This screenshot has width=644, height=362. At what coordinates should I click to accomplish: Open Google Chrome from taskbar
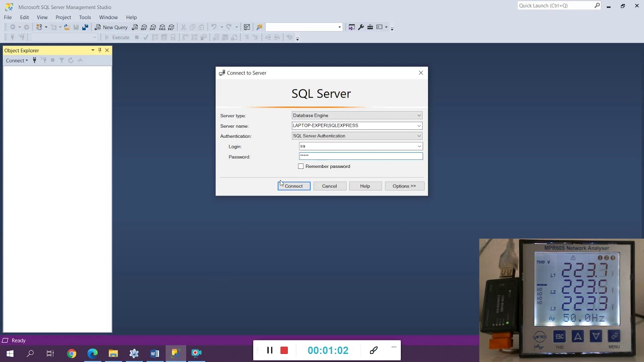[71, 353]
